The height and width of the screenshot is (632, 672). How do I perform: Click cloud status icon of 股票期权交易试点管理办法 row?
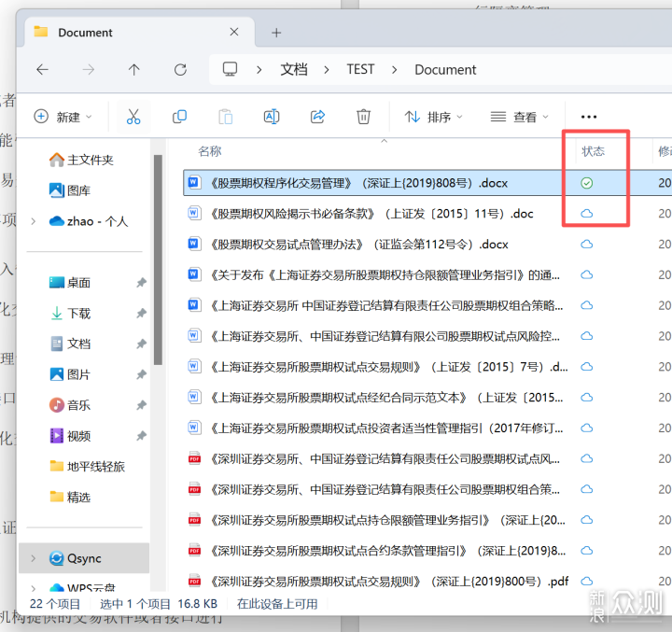pos(586,245)
